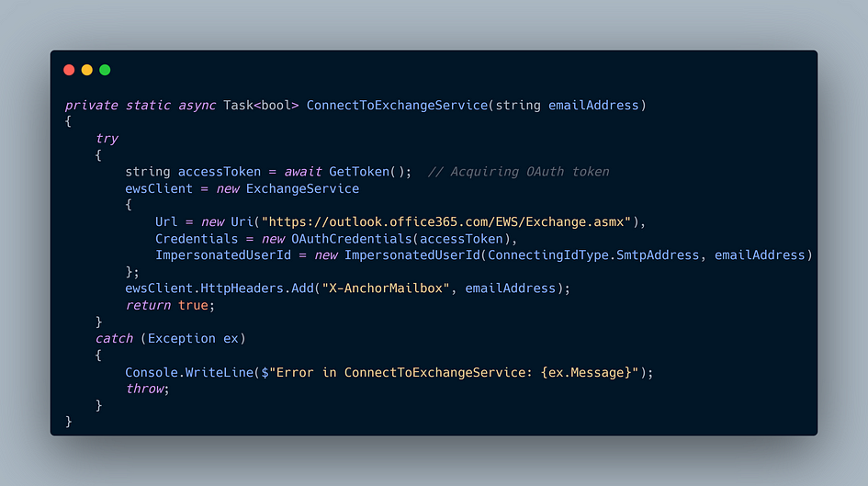Click the ExchangeService class name
The width and height of the screenshot is (868, 486).
coord(302,188)
